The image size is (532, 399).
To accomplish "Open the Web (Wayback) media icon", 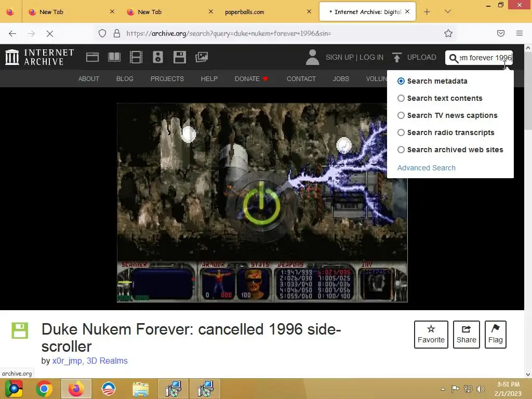I will pyautogui.click(x=92, y=57).
